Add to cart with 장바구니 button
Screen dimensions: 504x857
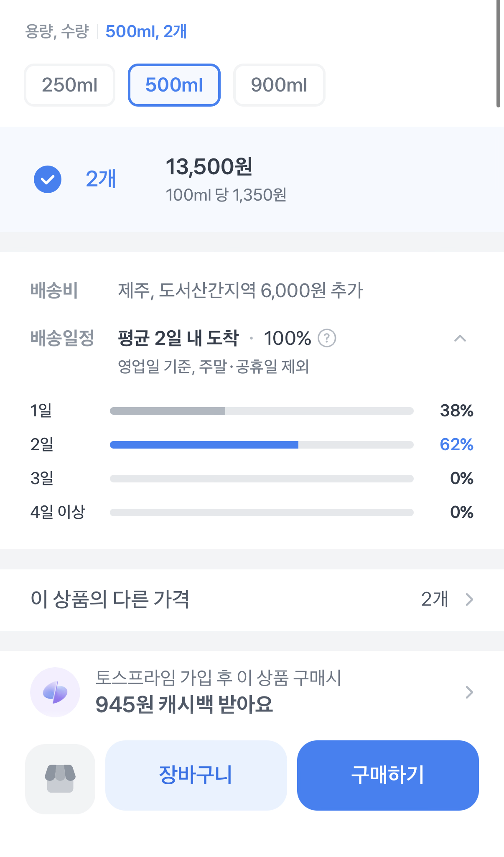[196, 775]
